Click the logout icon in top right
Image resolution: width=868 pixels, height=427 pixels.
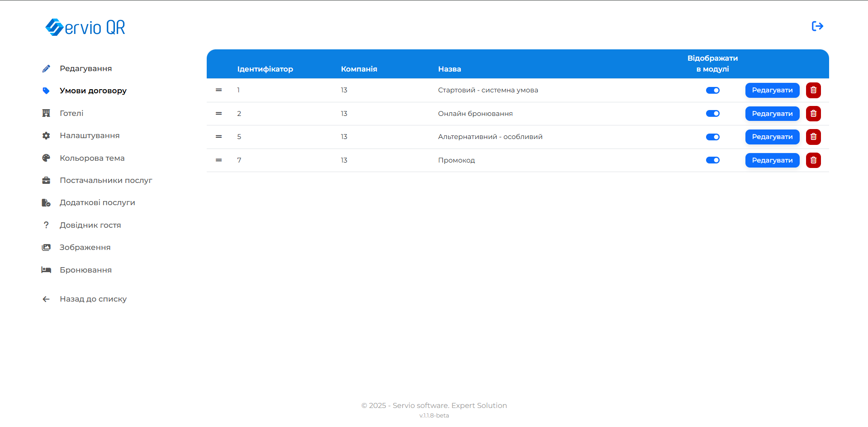817,26
